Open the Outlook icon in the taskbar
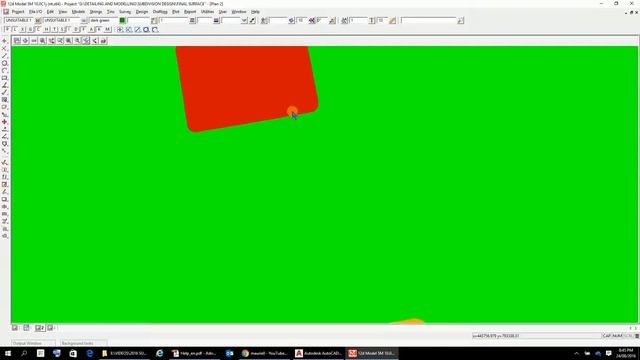640x360 pixels. [x=230, y=353]
